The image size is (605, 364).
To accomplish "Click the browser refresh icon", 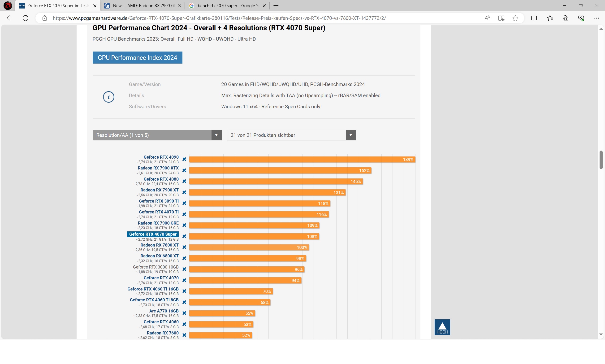I will [26, 18].
